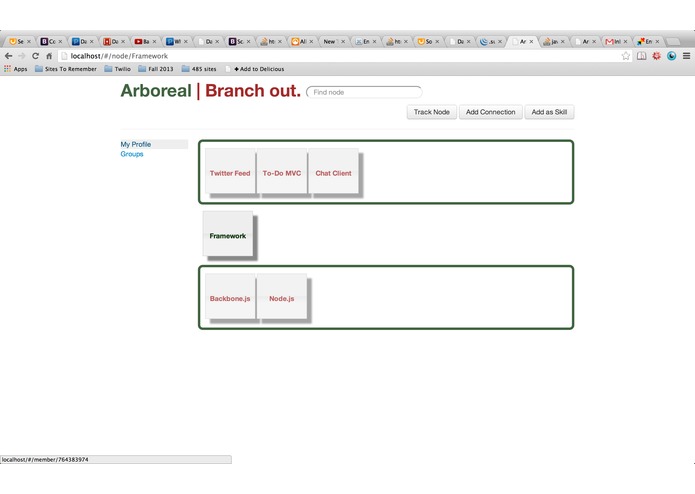
Task: Switch to the YouTube 'Ba' tab
Action: click(142, 41)
